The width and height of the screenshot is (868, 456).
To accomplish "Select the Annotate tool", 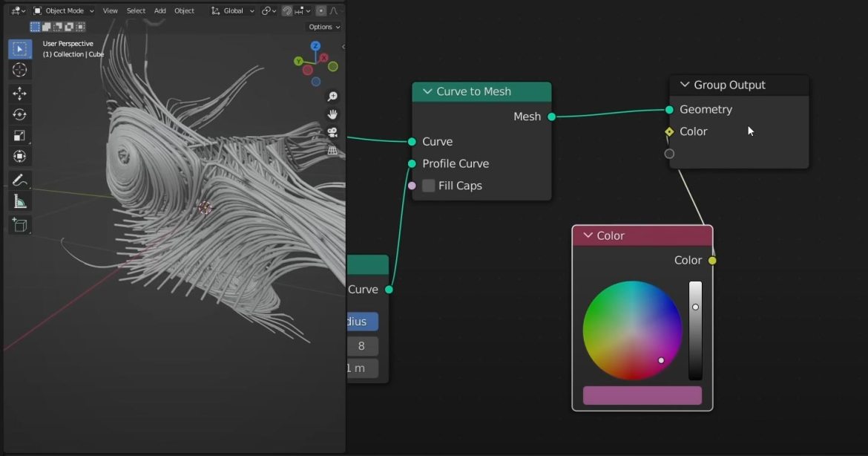I will tap(20, 180).
